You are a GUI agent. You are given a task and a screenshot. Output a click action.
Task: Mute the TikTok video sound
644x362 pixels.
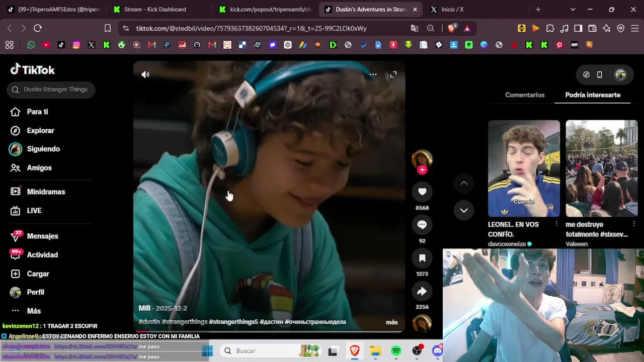[145, 74]
